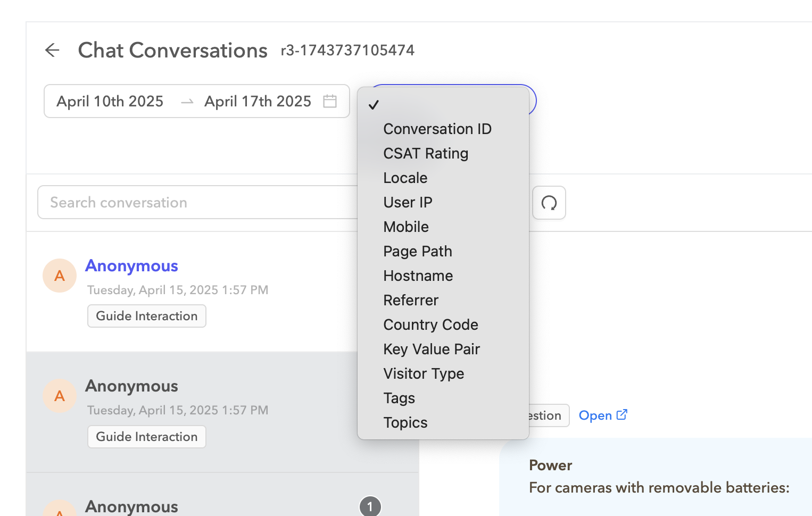The height and width of the screenshot is (516, 812).
Task: Click the arrow between the two date fields
Action: pos(187,101)
